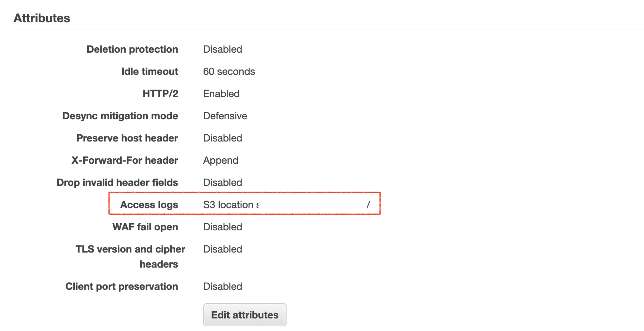Click the Desync mitigation mode label

click(x=120, y=116)
